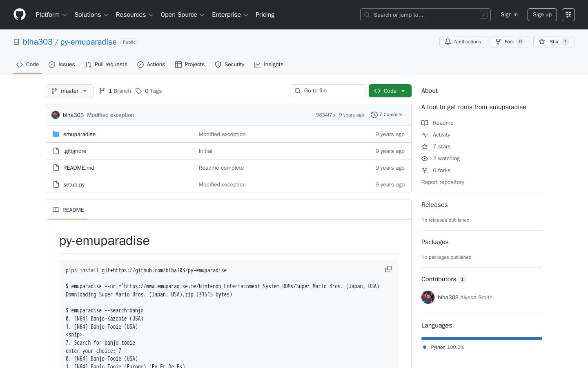Open the Projects tab
The image size is (588, 368).
tap(190, 65)
